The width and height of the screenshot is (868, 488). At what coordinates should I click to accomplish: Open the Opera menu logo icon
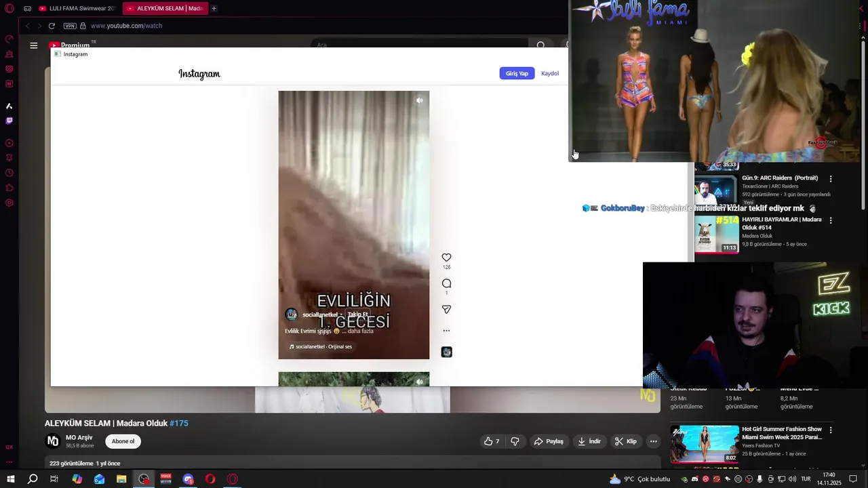pos(9,8)
